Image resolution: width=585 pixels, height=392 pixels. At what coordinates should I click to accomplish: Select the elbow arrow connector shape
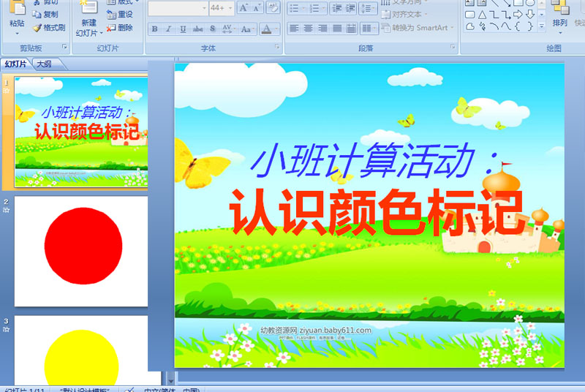point(506,15)
